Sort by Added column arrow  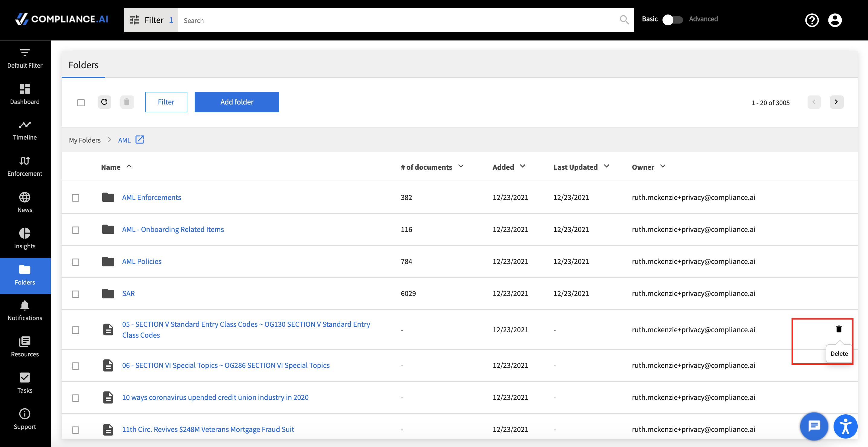[523, 166]
